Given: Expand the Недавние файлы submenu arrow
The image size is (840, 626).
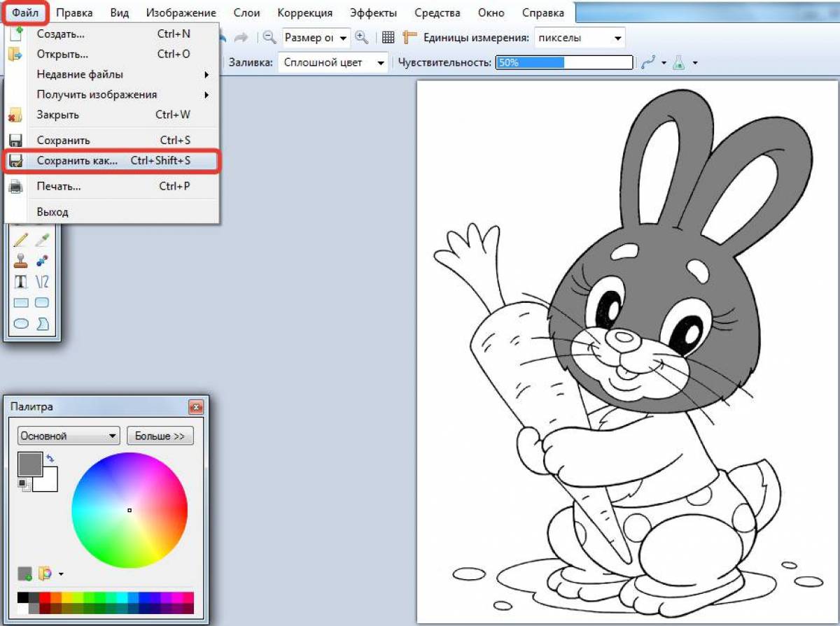Looking at the screenshot, I should tap(206, 74).
